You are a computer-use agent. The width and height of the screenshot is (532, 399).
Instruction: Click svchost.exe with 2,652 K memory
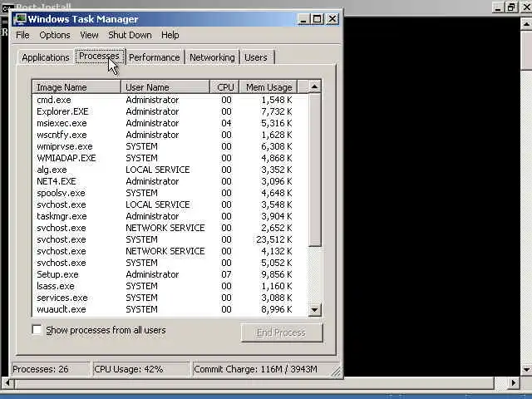pos(170,228)
